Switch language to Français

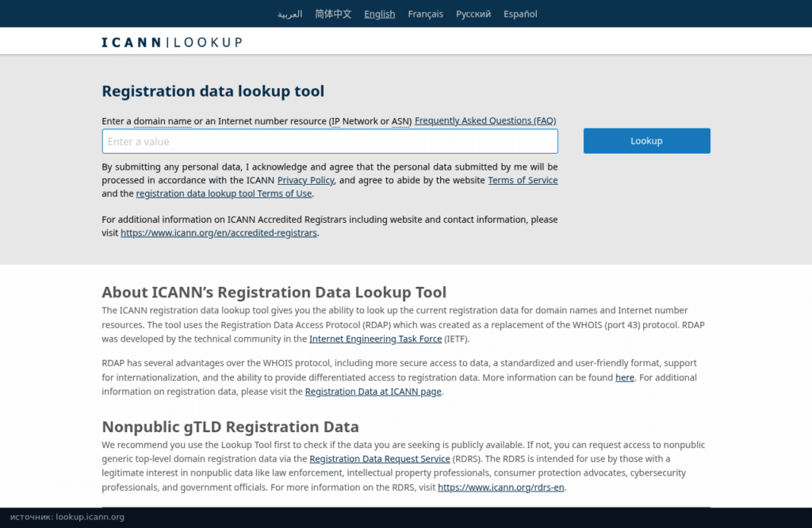[x=425, y=14]
